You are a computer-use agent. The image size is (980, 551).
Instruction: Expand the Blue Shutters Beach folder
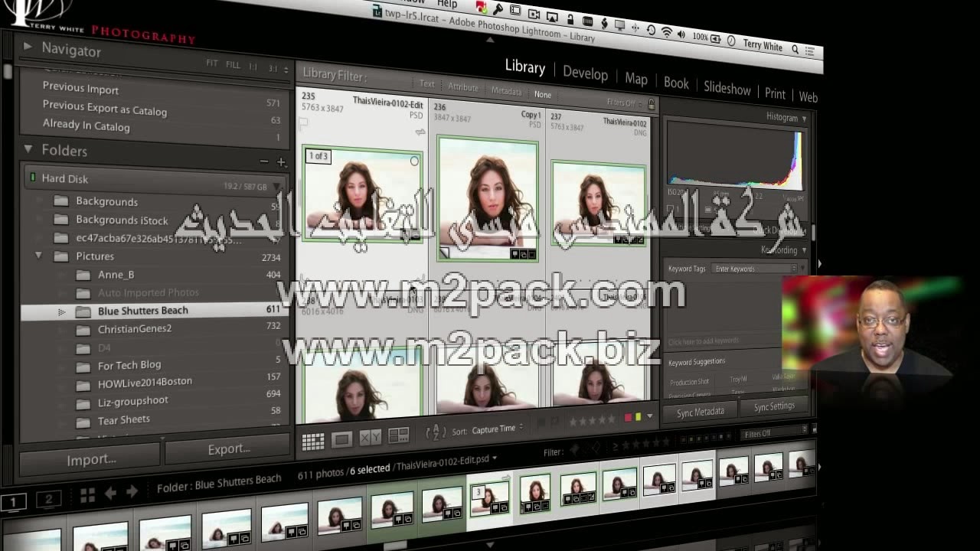click(x=61, y=312)
